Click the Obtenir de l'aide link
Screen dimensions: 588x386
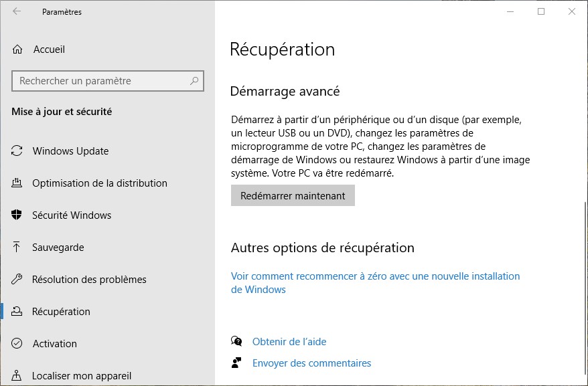(289, 342)
